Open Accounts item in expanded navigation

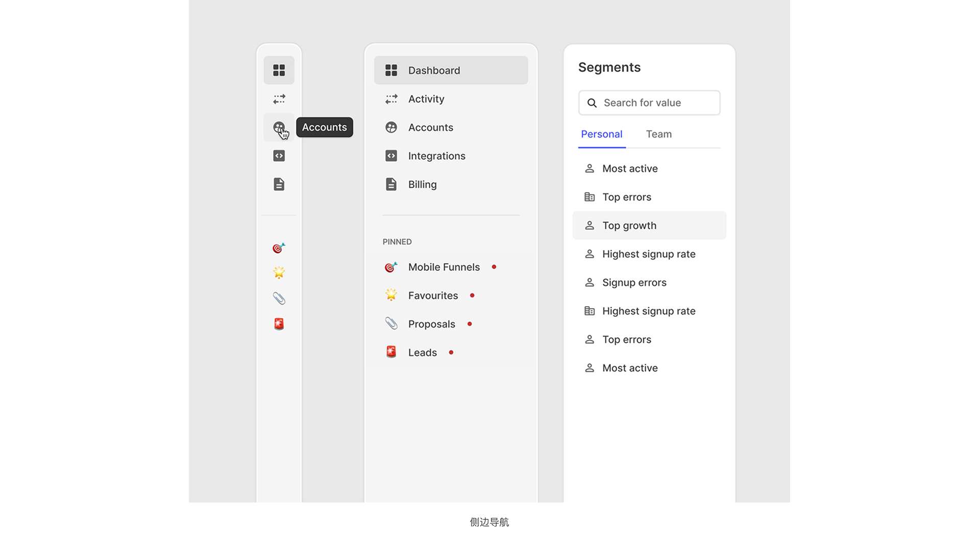pos(430,128)
